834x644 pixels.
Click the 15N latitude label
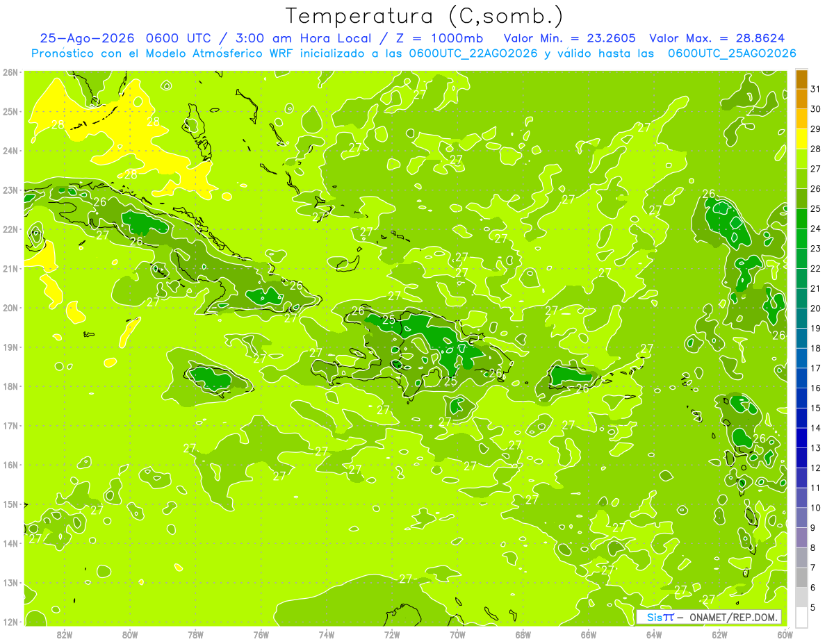[10, 504]
